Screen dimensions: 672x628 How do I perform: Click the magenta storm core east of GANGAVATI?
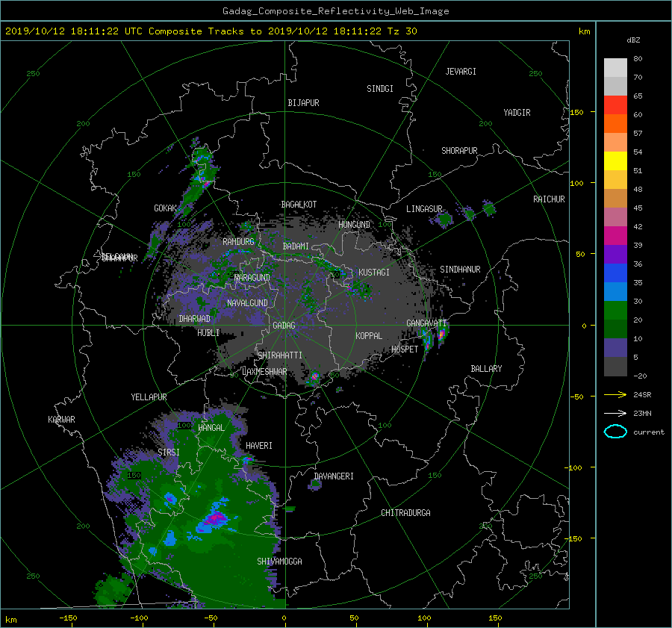441,334
